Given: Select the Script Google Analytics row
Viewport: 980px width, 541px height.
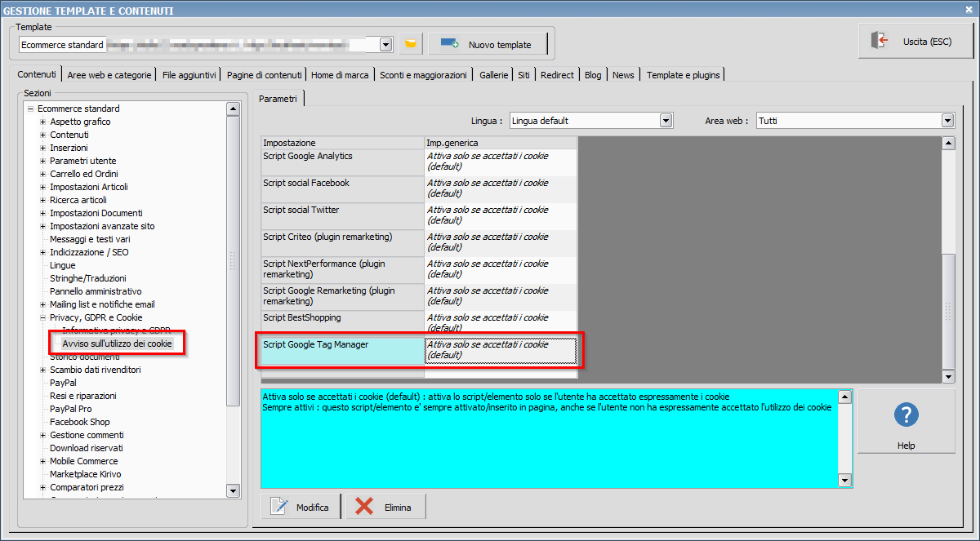Looking at the screenshot, I should pos(419,162).
